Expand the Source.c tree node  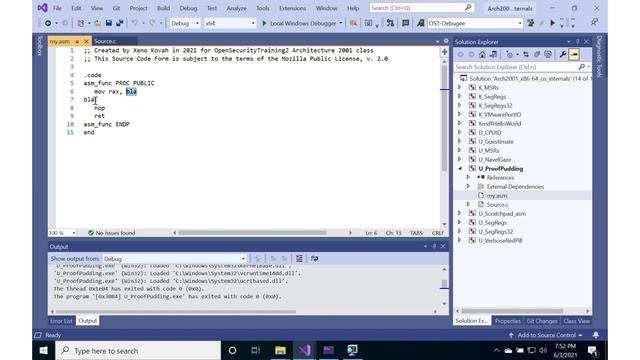tap(468, 204)
